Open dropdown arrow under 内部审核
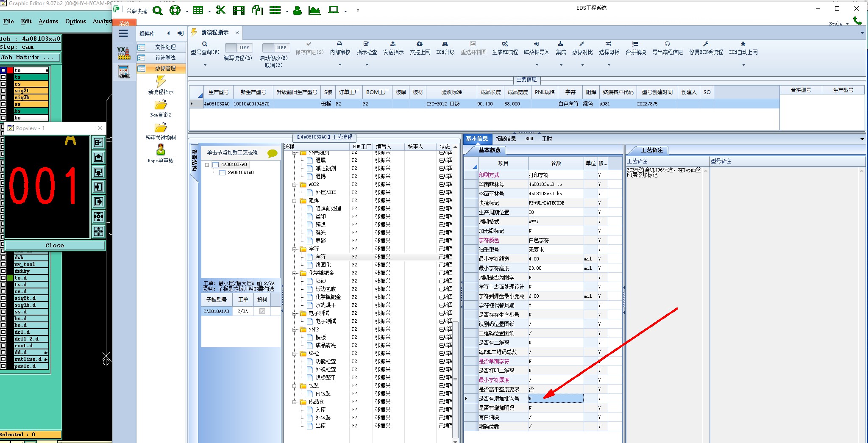 point(340,65)
